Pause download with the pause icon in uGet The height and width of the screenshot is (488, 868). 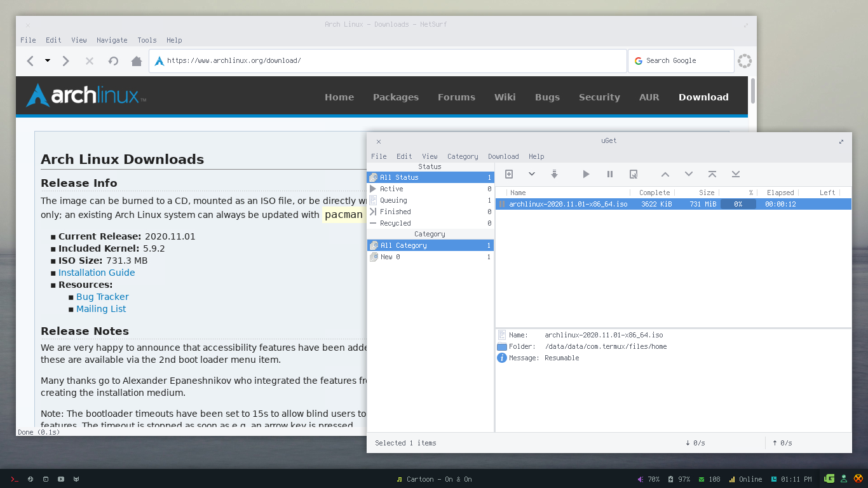point(610,174)
